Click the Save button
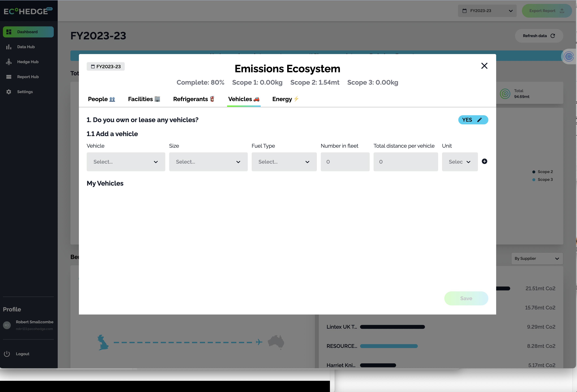The width and height of the screenshot is (577, 392). 466,298
